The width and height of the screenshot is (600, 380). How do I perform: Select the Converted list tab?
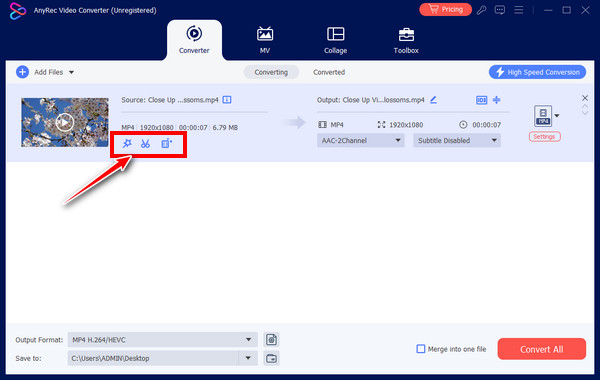[329, 72]
